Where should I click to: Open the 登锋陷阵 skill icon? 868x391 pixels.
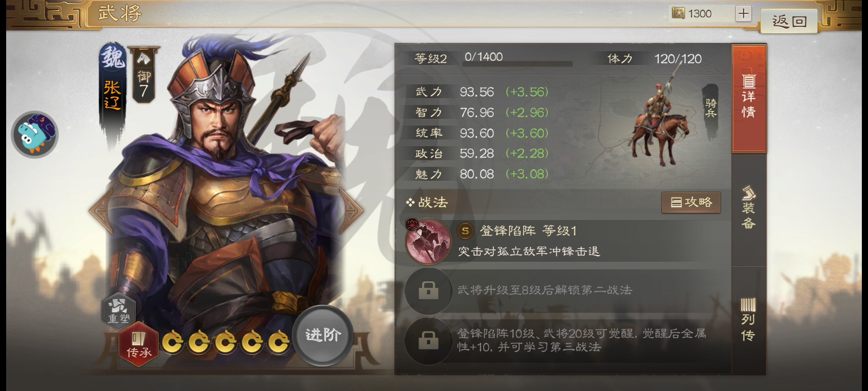click(428, 241)
